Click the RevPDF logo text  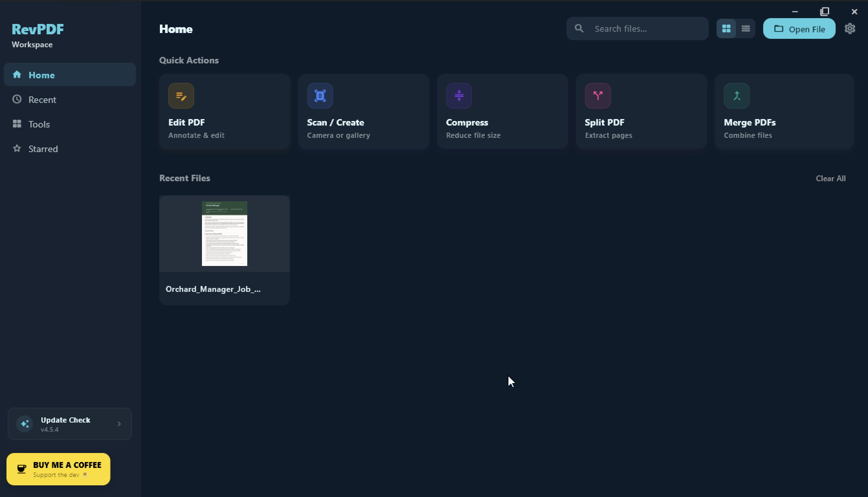tap(38, 29)
